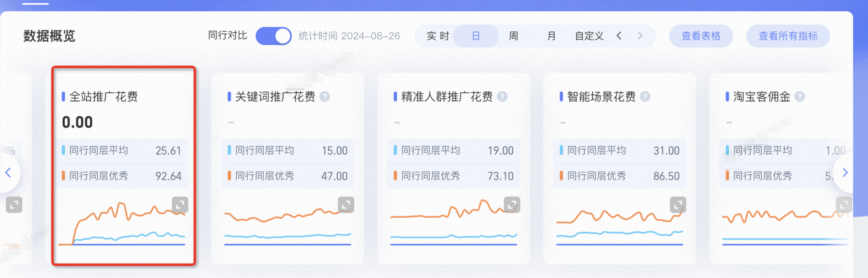Click the 同行同层平均 value 15.00
This screenshot has width=868, height=278.
coord(334,150)
